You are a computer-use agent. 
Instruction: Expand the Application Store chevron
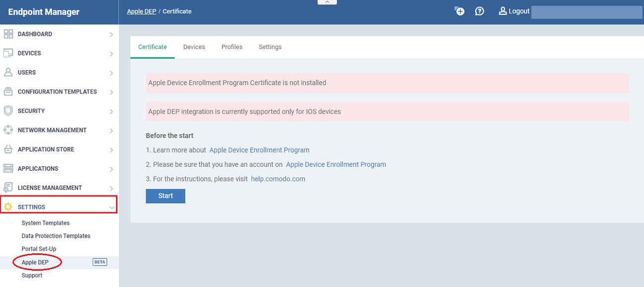[111, 150]
